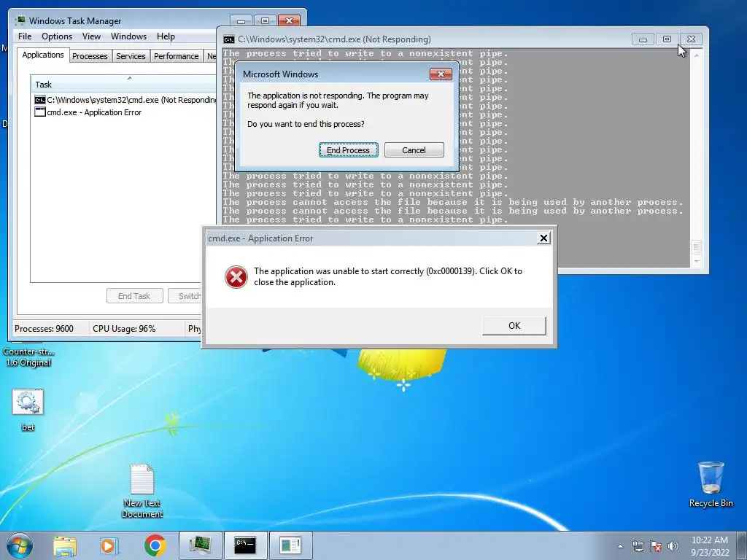
Task: Click End Process in Microsoft Windows dialog
Action: [348, 150]
